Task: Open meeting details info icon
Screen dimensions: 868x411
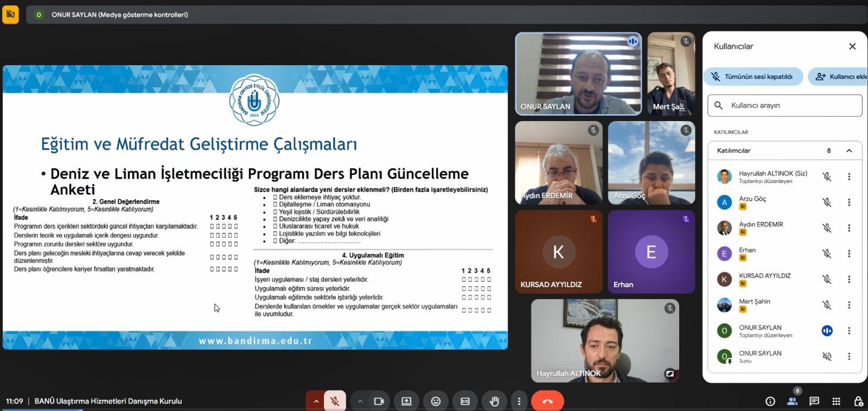Action: 770,401
